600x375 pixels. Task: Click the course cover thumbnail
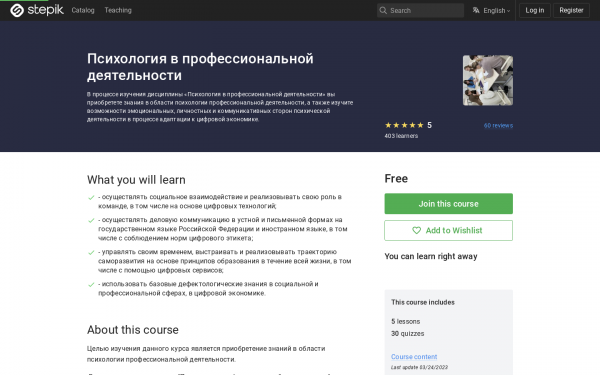[488, 80]
